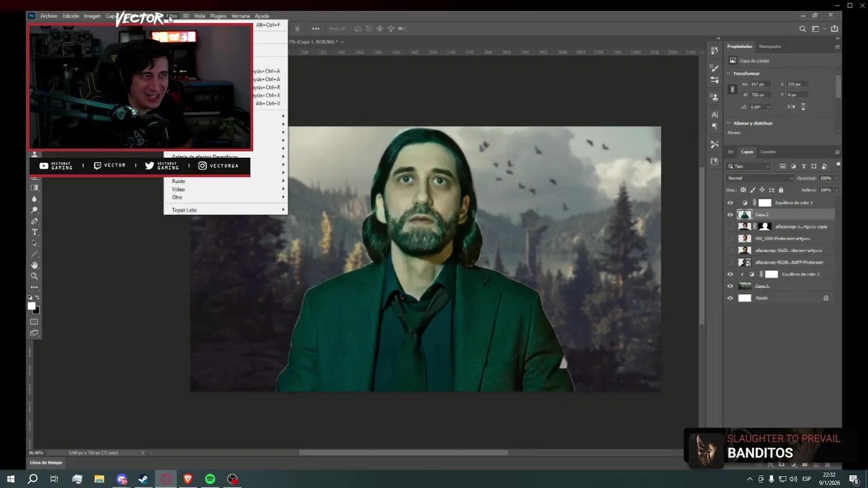
Task: Open the Opacidad 100% dropdown arrow
Action: [835, 178]
